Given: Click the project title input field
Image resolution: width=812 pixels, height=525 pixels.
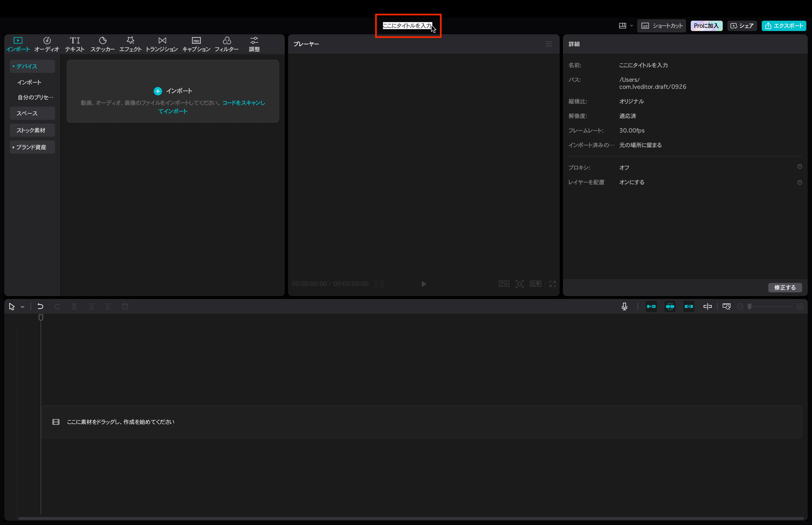Looking at the screenshot, I should tap(407, 26).
